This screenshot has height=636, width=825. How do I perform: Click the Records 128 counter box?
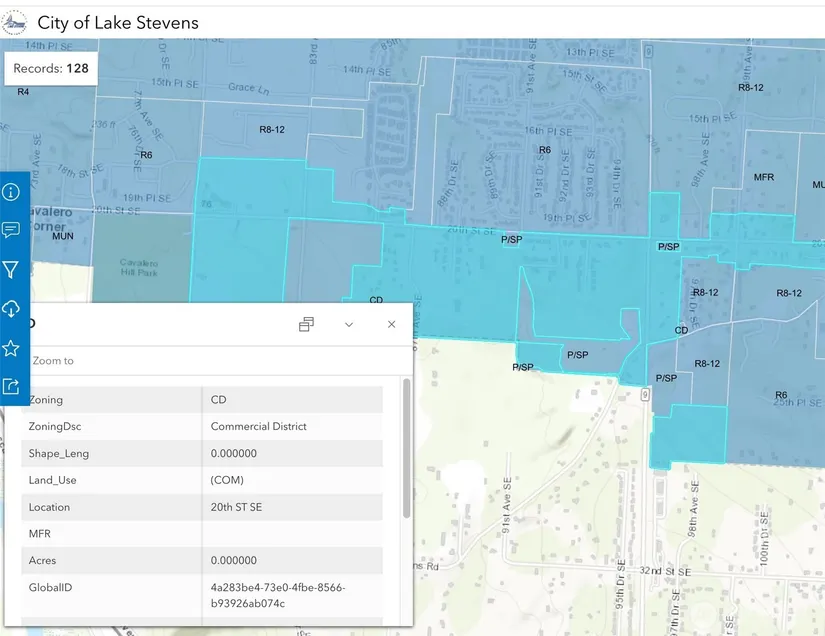point(51,69)
